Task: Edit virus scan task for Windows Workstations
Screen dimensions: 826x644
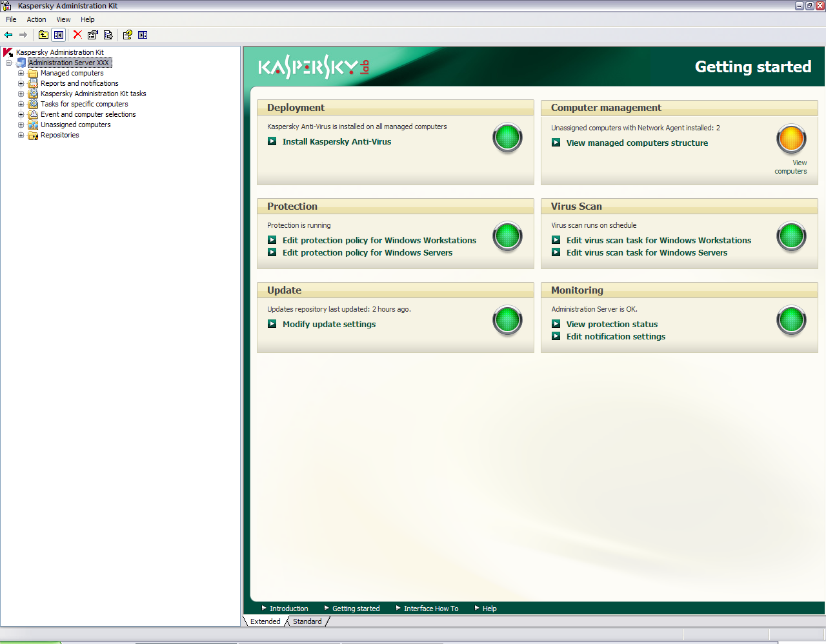Action: 659,240
